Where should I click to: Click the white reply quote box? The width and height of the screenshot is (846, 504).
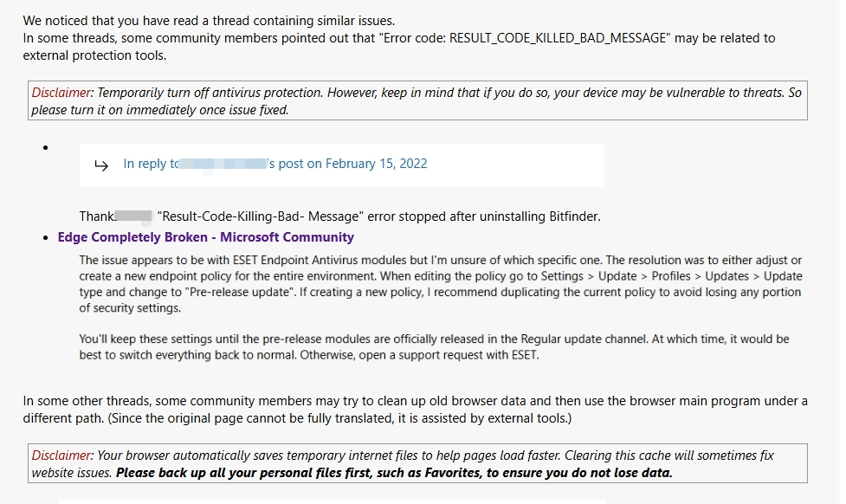(x=341, y=165)
